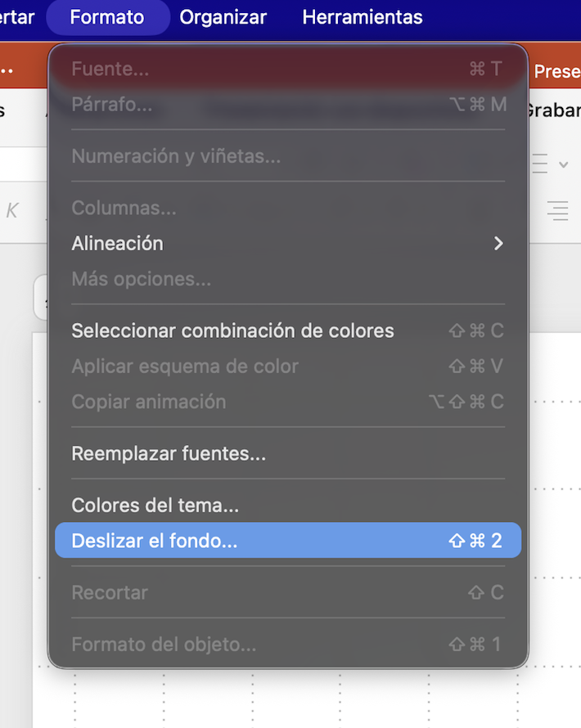Image resolution: width=581 pixels, height=728 pixels.
Task: Open the Herramientas menu
Action: [x=363, y=16]
